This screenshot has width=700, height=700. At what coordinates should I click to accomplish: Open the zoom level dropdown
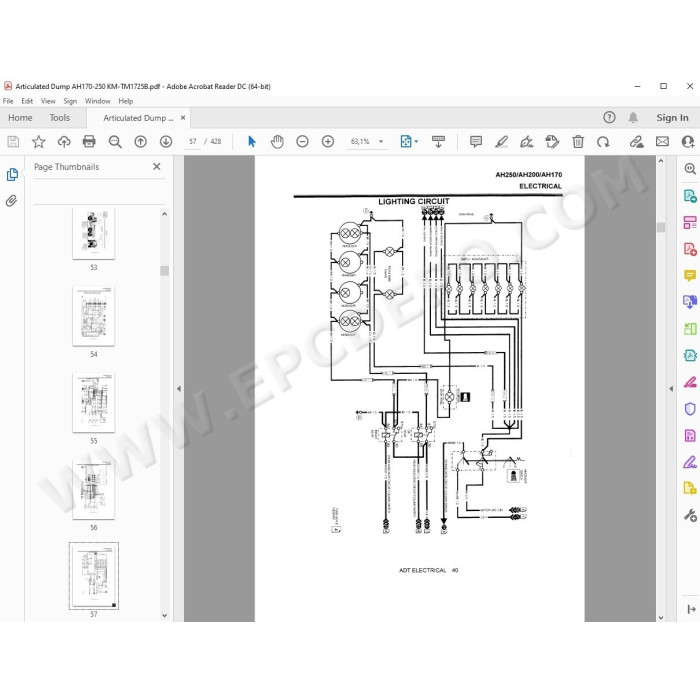click(x=381, y=142)
